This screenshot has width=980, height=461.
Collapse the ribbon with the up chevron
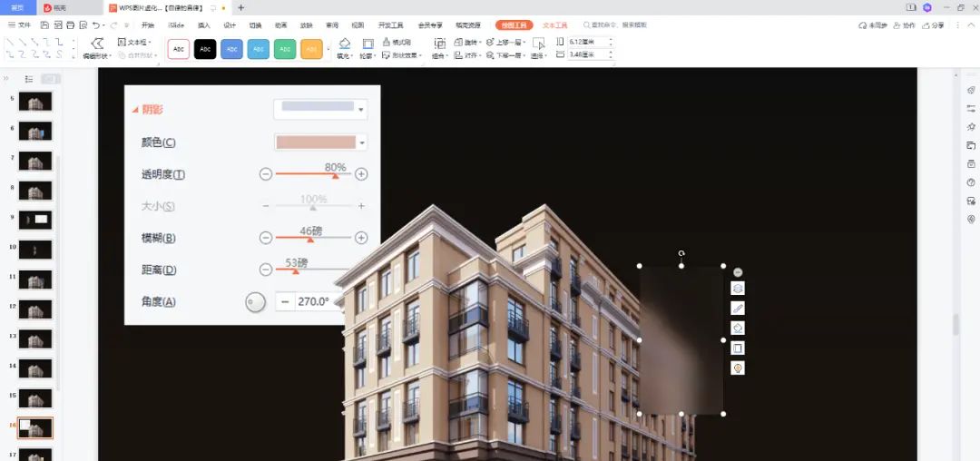point(971,25)
